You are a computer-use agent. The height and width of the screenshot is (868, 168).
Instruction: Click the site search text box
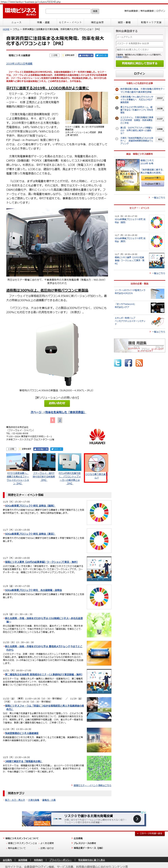(68, 11)
